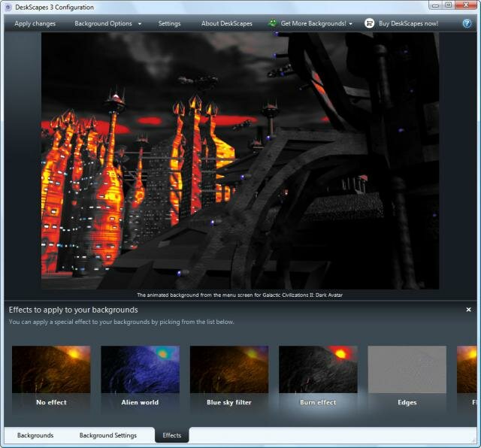Screen dimensions: 481x448
Task: Switch to the Backgrounds tab
Action: (x=35, y=435)
